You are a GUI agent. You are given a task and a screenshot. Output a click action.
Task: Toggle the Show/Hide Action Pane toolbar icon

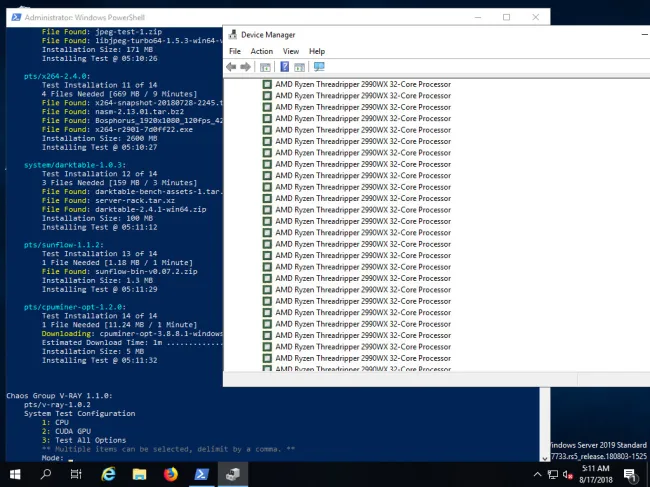point(299,67)
